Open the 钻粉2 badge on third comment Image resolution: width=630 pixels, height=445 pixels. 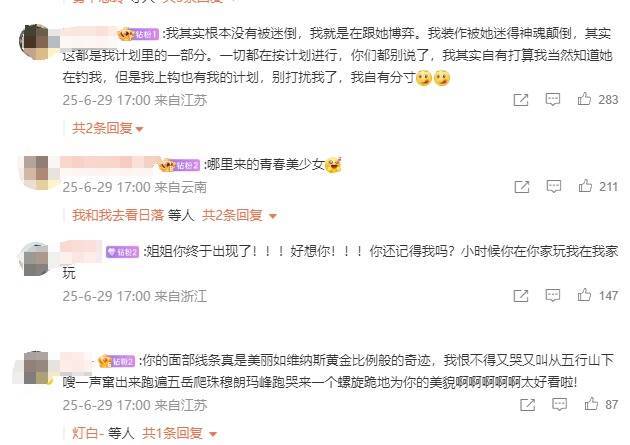(x=123, y=252)
